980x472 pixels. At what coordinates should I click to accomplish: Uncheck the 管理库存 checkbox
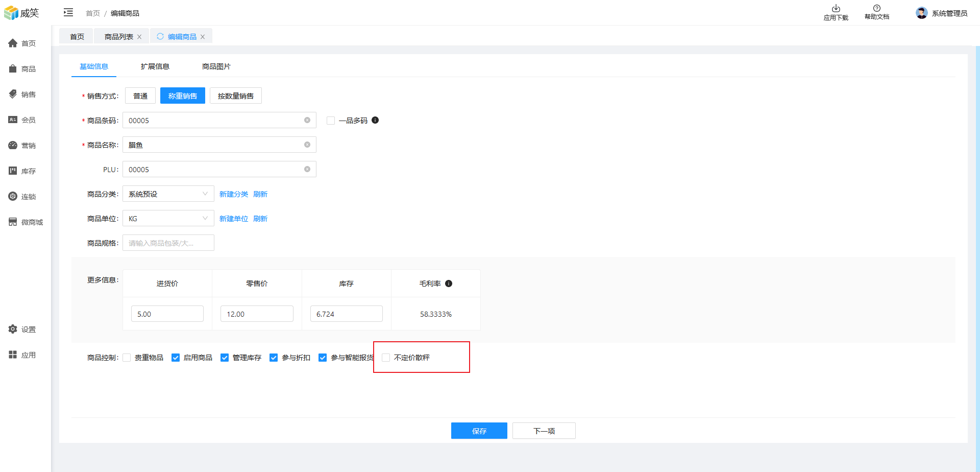(x=225, y=358)
